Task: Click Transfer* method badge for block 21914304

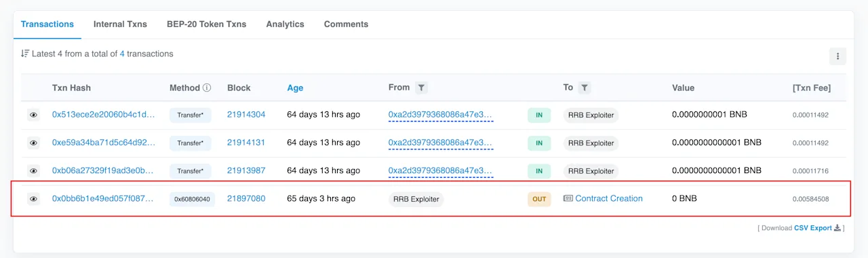Action: pos(191,115)
